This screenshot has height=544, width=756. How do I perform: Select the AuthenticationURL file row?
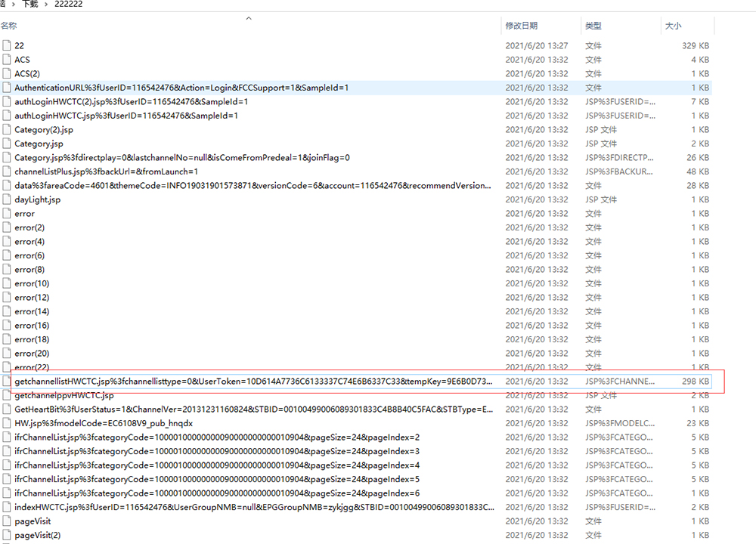(181, 88)
